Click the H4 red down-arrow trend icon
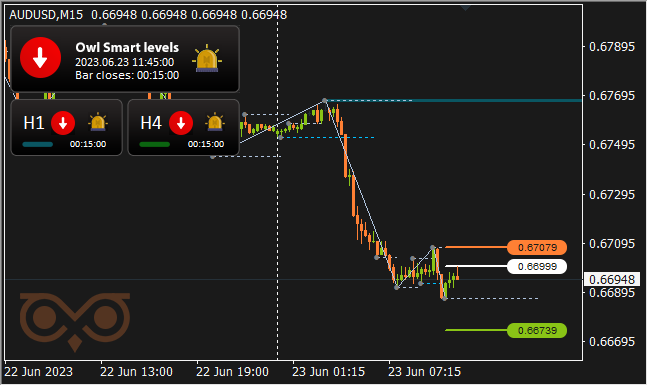 point(181,123)
